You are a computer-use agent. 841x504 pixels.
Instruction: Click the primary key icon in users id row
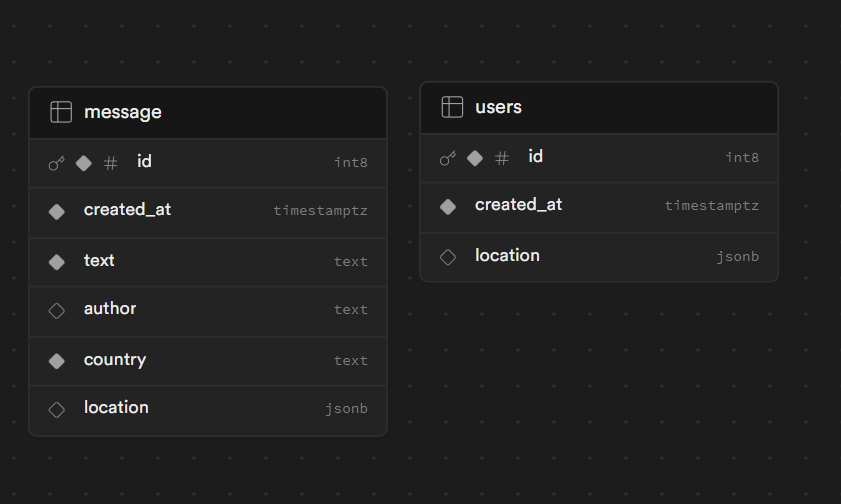point(448,158)
